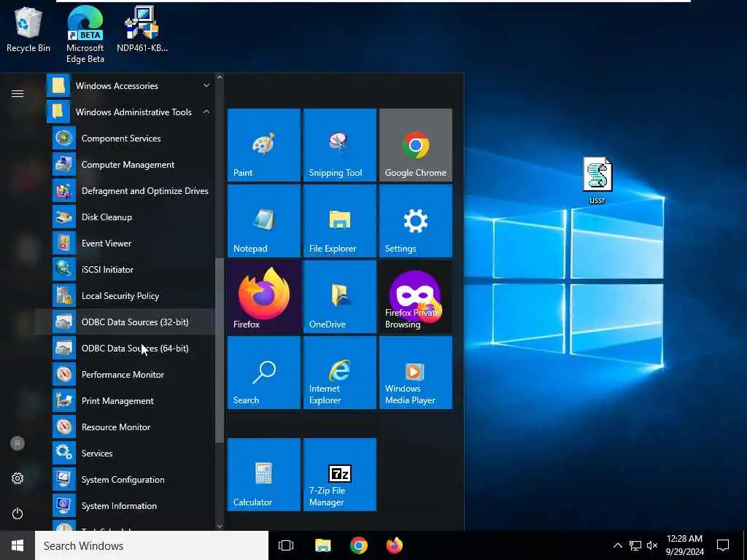Open the Calculator tile
This screenshot has width=747, height=560.
click(x=264, y=474)
